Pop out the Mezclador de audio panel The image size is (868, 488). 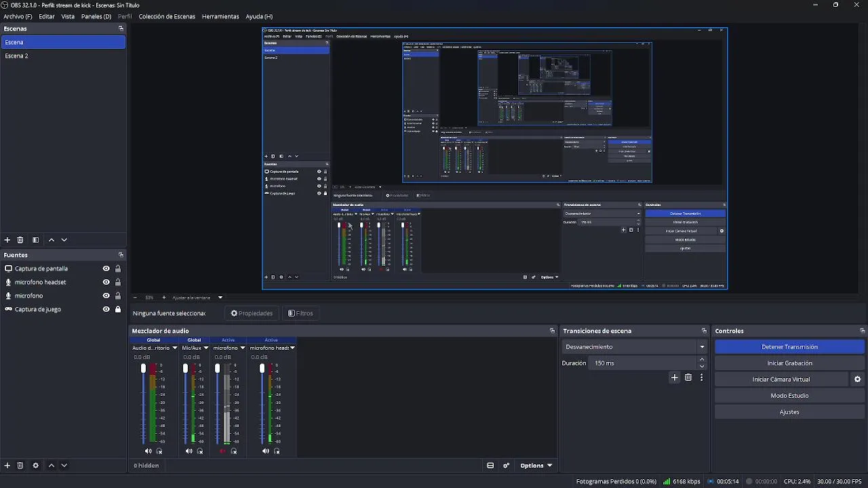552,331
